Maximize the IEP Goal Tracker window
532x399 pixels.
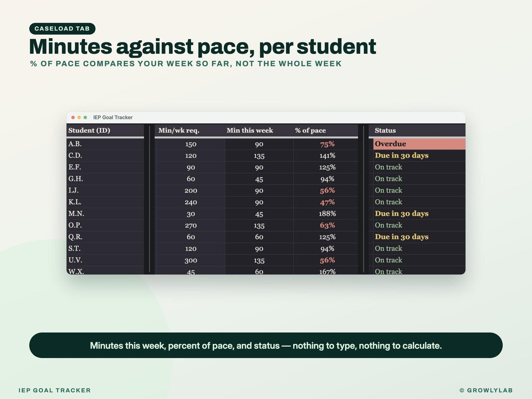[x=85, y=117]
